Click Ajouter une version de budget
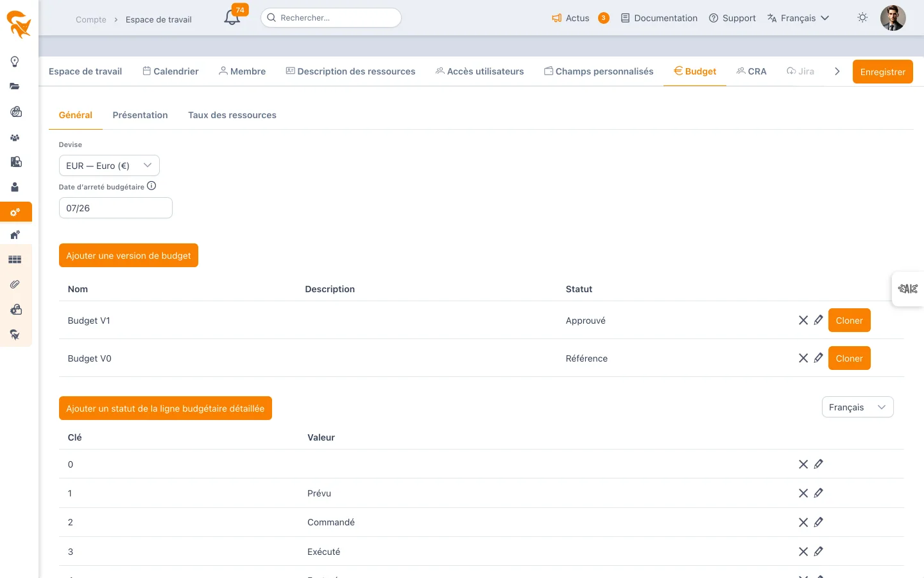 [x=128, y=256]
